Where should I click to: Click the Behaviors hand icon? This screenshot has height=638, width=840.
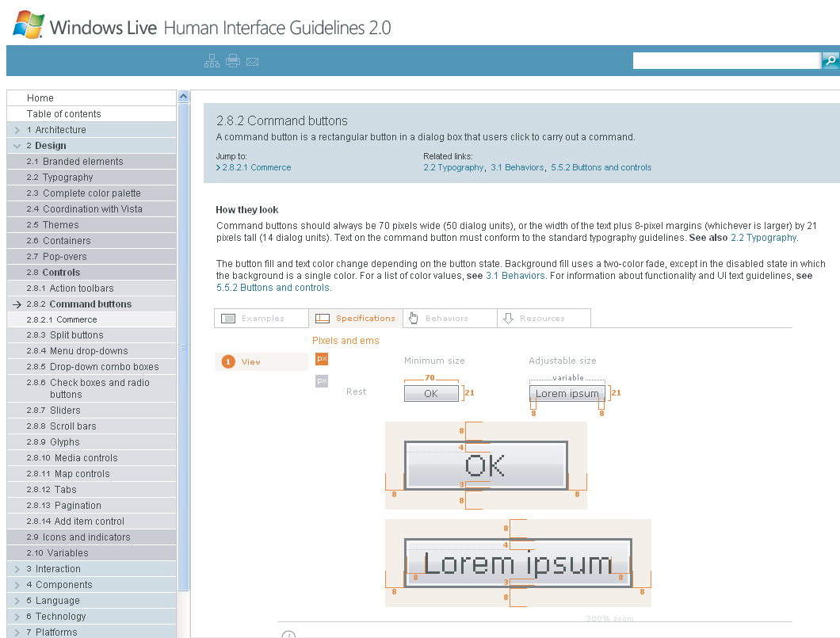pyautogui.click(x=414, y=318)
